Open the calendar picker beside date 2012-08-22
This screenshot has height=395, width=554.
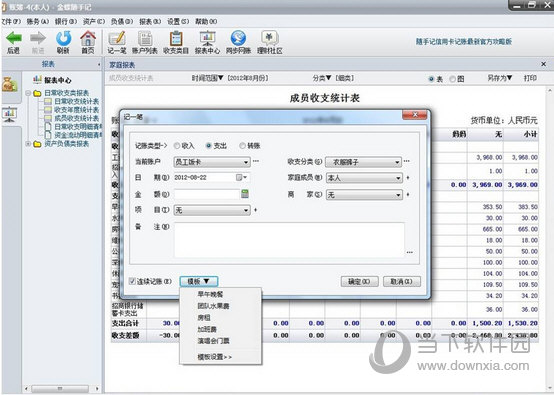tap(242, 177)
